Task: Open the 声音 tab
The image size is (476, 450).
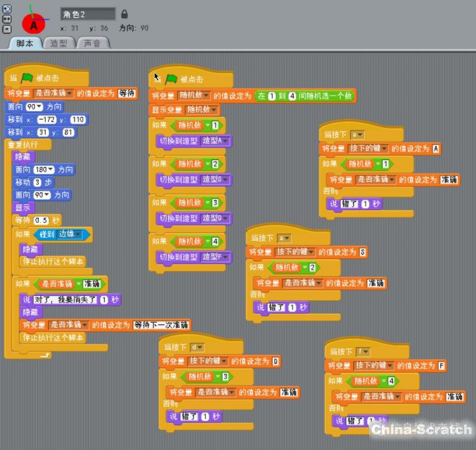Action: point(93,43)
